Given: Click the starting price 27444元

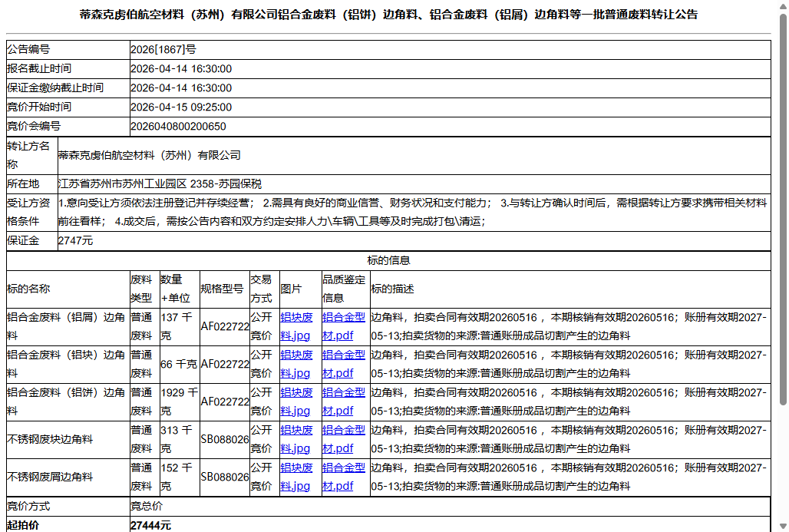Looking at the screenshot, I should tap(150, 525).
